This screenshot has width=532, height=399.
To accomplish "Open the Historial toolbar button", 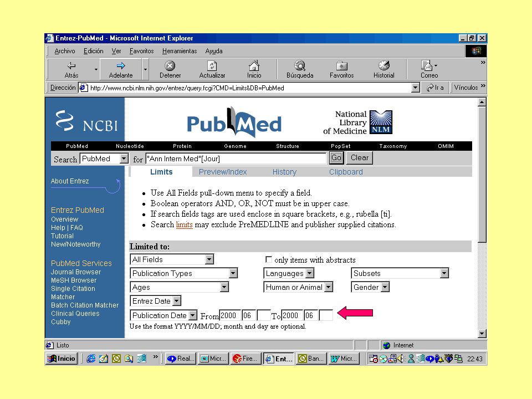I will [x=383, y=70].
